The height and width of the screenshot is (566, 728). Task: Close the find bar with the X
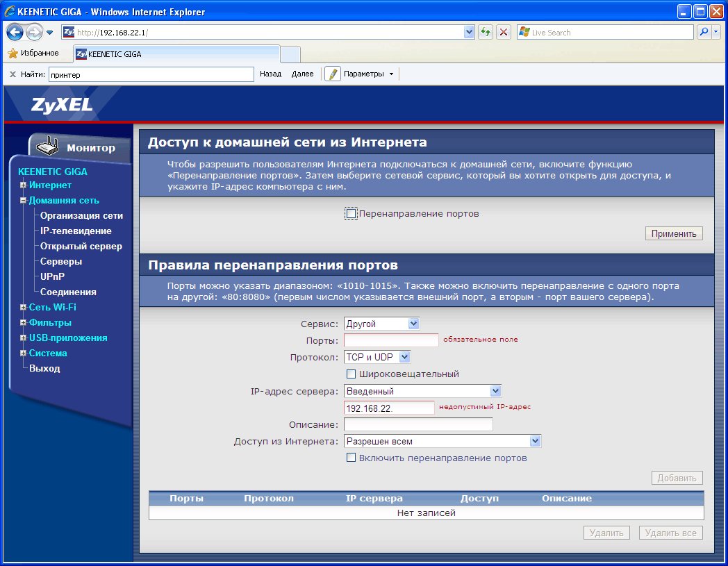tap(13, 74)
